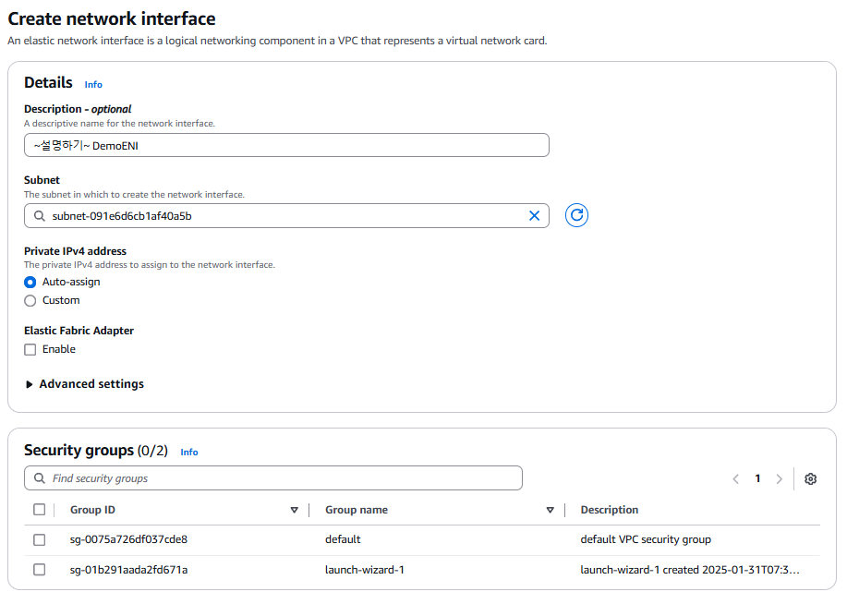Image resolution: width=847 pixels, height=616 pixels.
Task: Click the refresh subnets icon
Action: pos(577,215)
